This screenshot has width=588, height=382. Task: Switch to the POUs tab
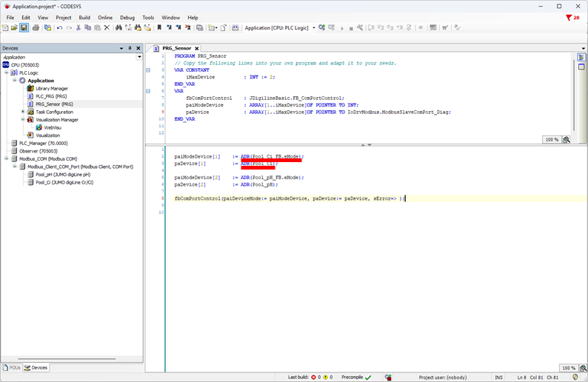click(12, 368)
